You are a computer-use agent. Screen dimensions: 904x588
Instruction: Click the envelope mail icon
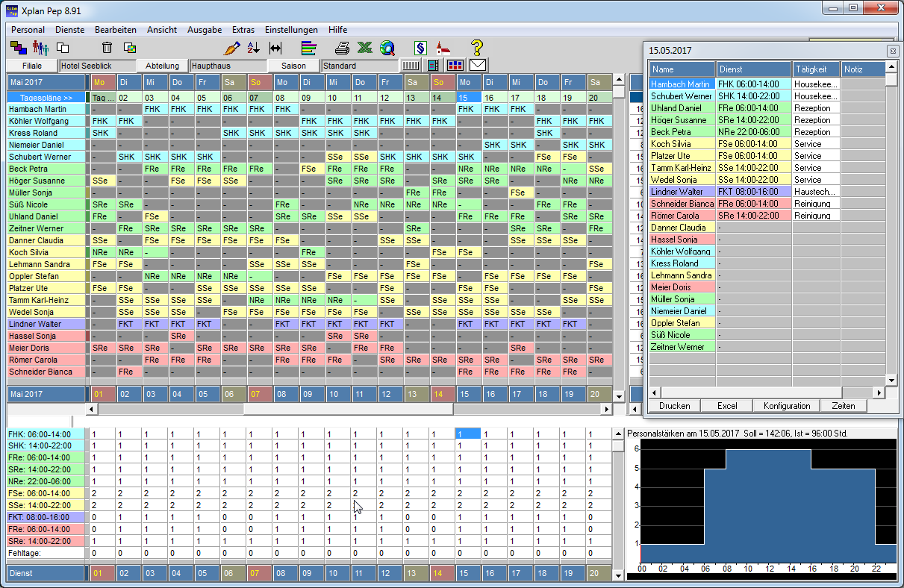(x=478, y=66)
